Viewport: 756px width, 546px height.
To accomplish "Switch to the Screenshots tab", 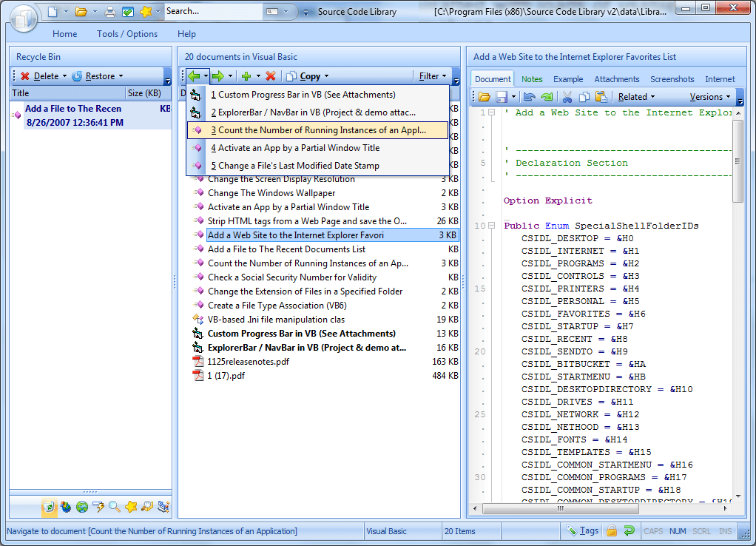I will 672,78.
